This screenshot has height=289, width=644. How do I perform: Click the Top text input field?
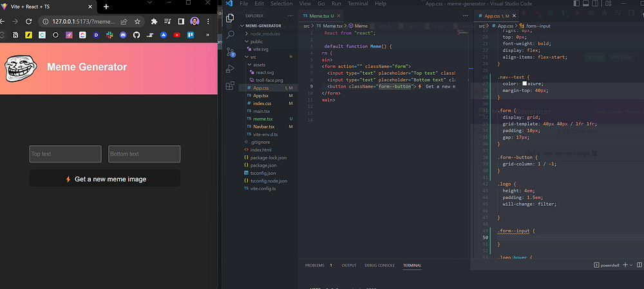pos(65,154)
